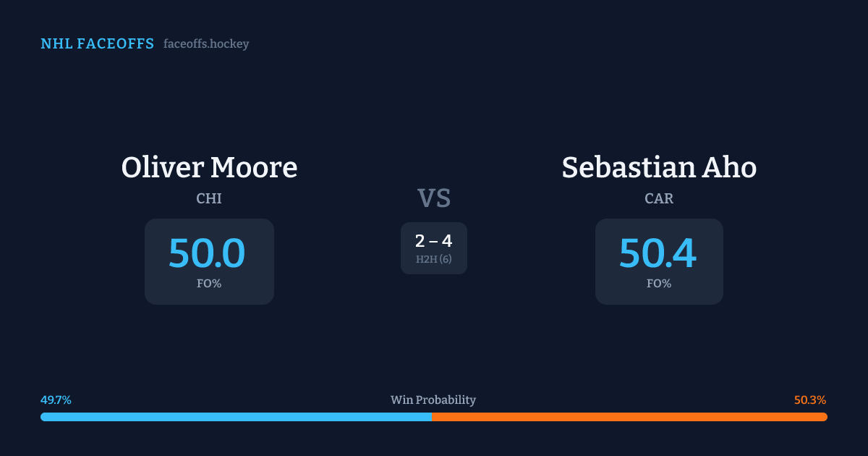Image resolution: width=868 pixels, height=456 pixels.
Task: Click the VS text between players
Action: click(x=434, y=198)
